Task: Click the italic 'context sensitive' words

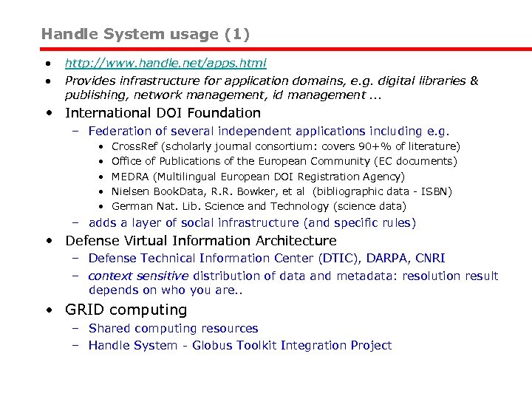Action: point(138,276)
